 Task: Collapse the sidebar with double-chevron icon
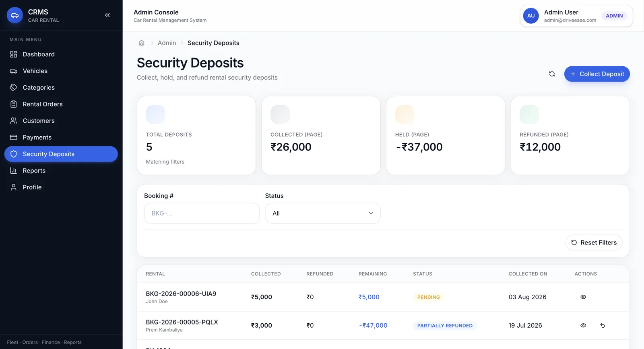tap(107, 15)
